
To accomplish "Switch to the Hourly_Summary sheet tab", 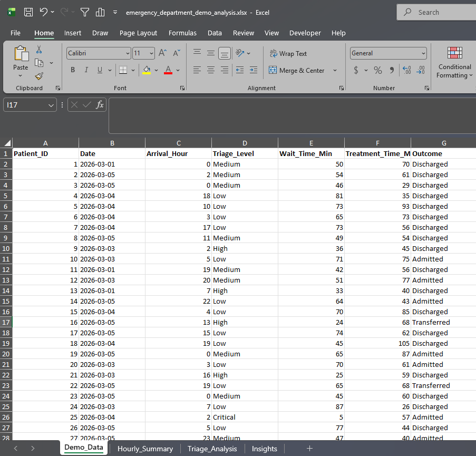I will click(145, 449).
